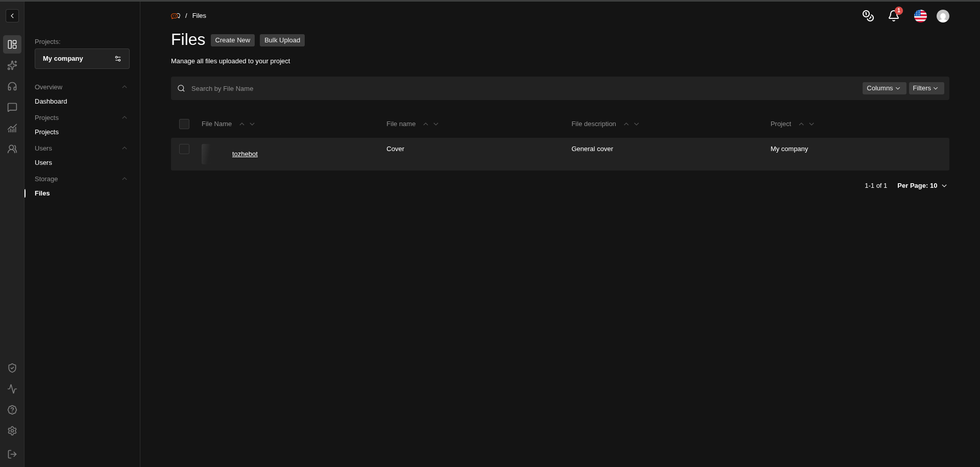This screenshot has height=467, width=980.
Task: Collapse the Storage sidebar section
Action: 81,179
